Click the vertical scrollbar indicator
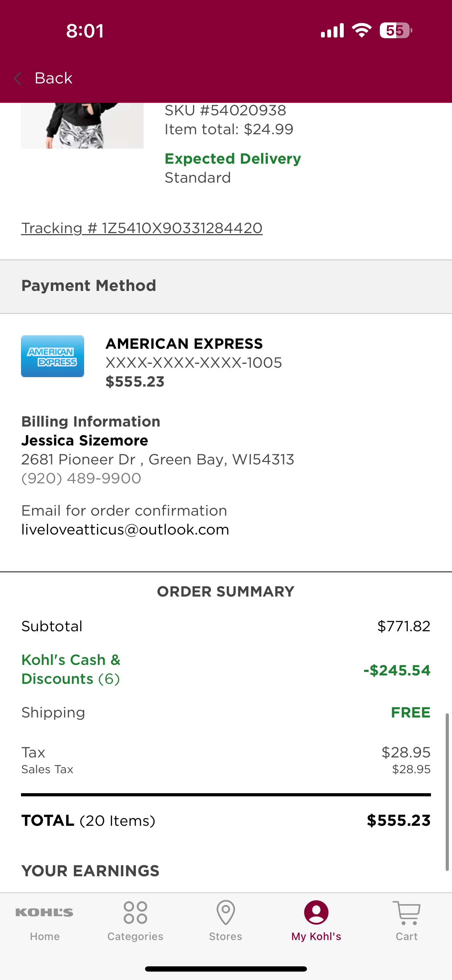The width and height of the screenshot is (452, 980). tap(447, 792)
